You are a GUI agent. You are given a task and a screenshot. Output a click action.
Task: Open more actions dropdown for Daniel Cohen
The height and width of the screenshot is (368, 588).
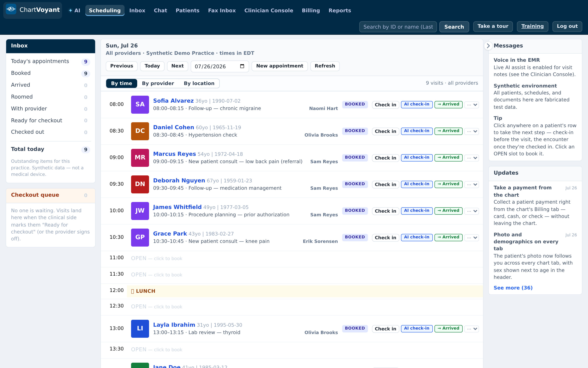click(x=472, y=131)
